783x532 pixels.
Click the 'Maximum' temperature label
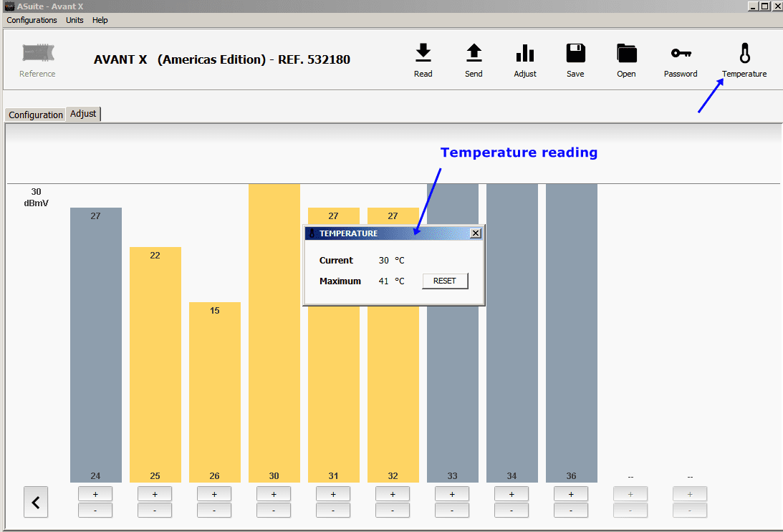pos(340,281)
